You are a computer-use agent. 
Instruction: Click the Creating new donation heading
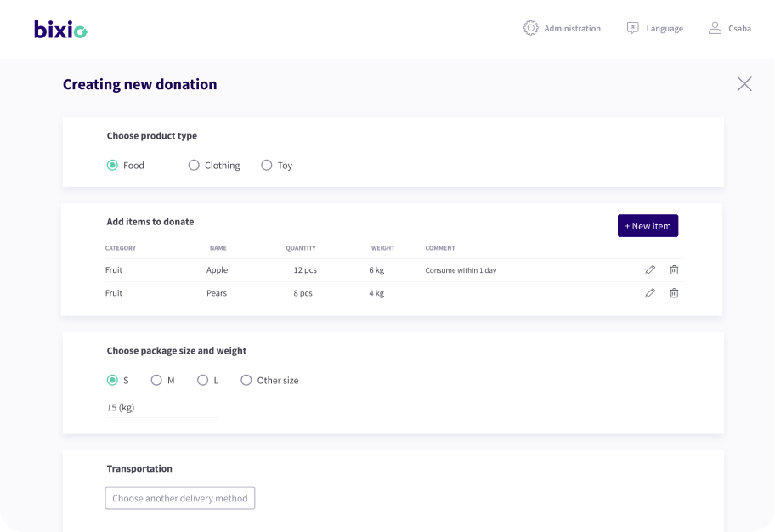pyautogui.click(x=140, y=84)
